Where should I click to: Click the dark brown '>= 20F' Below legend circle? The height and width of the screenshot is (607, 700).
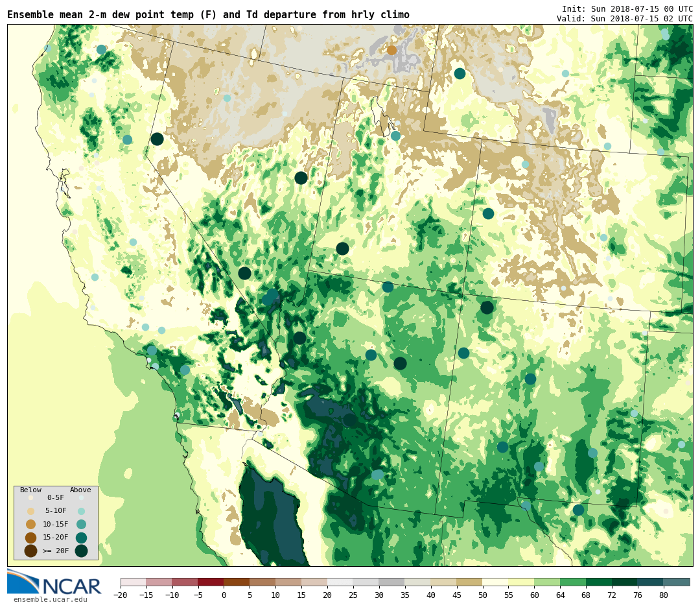tap(30, 551)
